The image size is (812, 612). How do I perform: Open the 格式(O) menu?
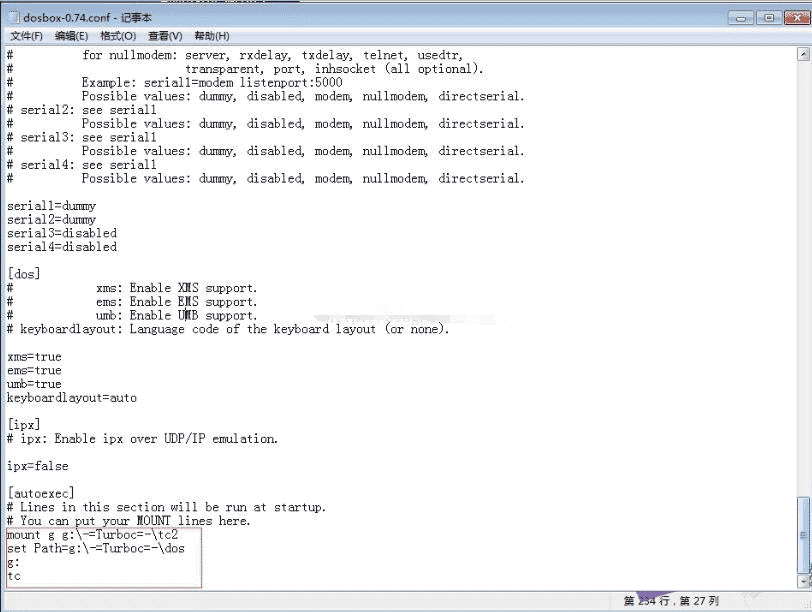pyautogui.click(x=118, y=36)
